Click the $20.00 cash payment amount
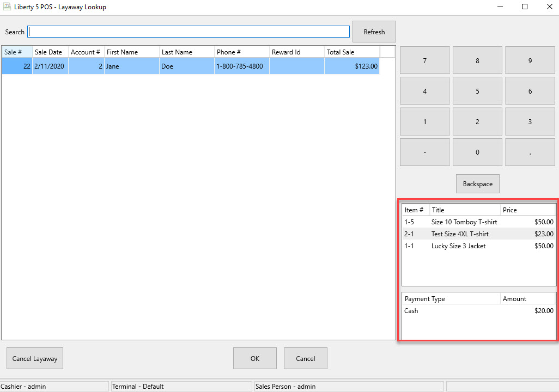This screenshot has width=559, height=392. [544, 311]
